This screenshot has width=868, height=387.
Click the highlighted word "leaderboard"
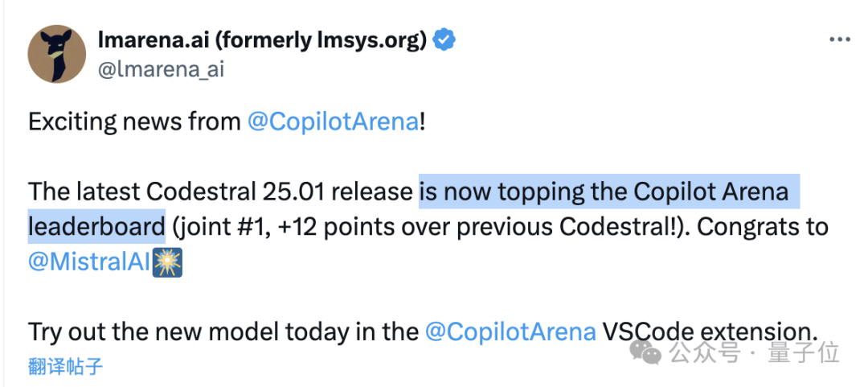click(96, 227)
